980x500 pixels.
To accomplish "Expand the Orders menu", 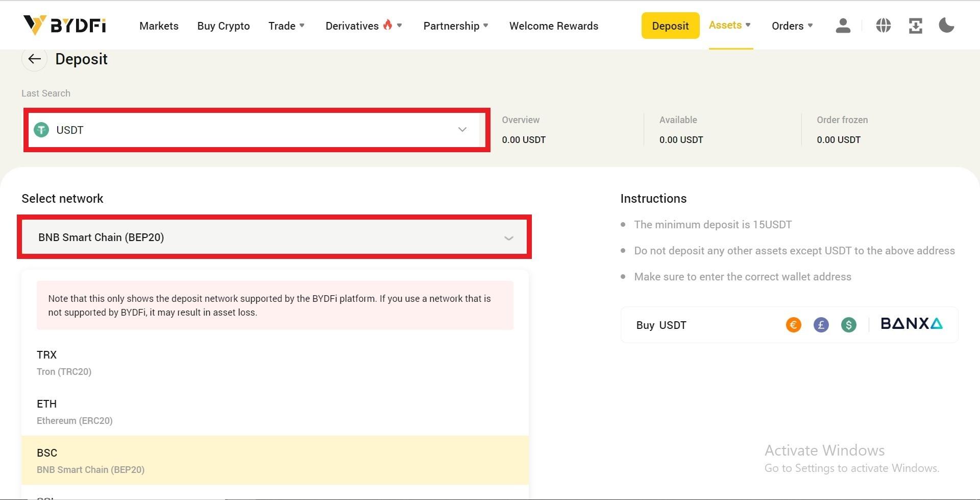I will [792, 26].
